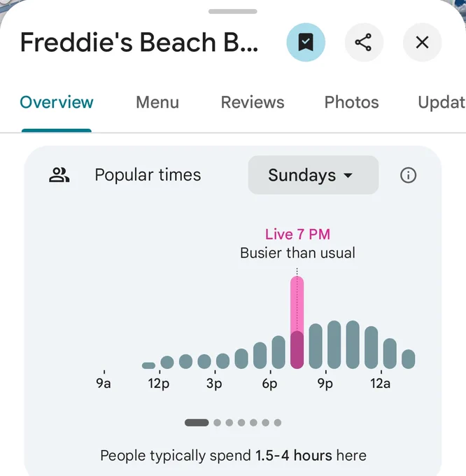Close the place details panel
The height and width of the screenshot is (476, 466).
click(x=422, y=42)
